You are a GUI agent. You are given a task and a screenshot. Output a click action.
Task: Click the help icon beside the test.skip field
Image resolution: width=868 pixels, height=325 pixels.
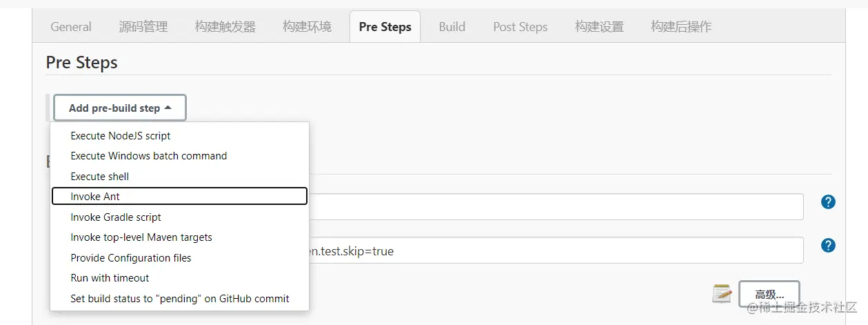point(828,246)
